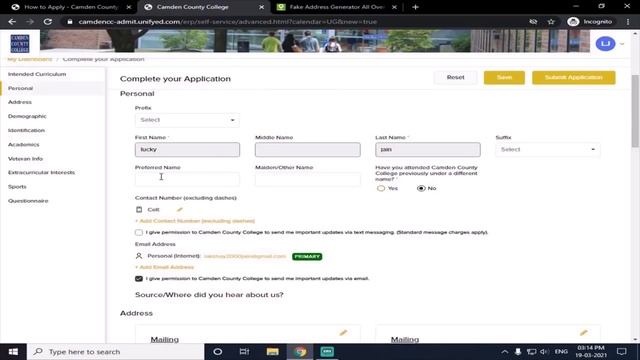
Task: Click the Camden County College logo
Action: [20, 43]
